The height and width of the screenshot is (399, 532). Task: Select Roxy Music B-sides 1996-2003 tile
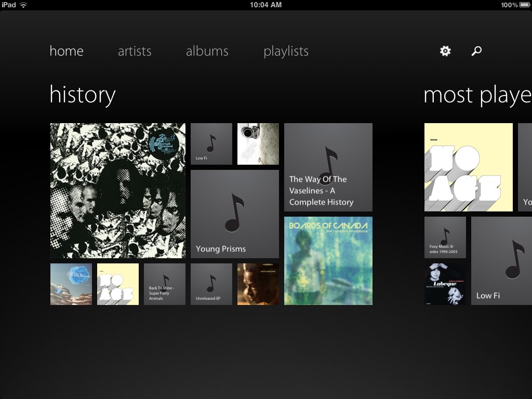pyautogui.click(x=445, y=237)
